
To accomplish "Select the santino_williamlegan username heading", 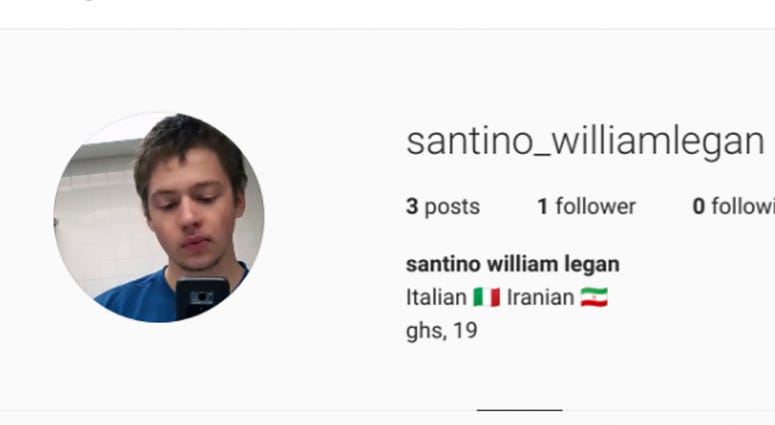I will (x=585, y=142).
